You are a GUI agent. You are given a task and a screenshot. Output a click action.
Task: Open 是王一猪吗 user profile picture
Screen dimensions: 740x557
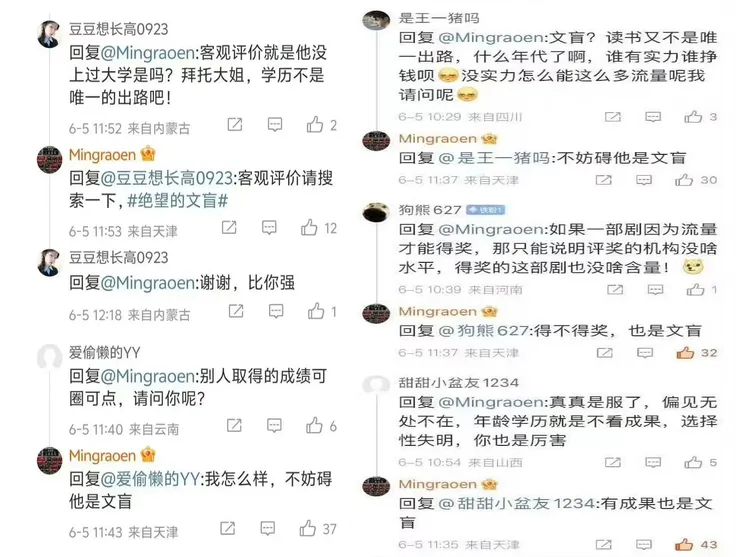376,20
